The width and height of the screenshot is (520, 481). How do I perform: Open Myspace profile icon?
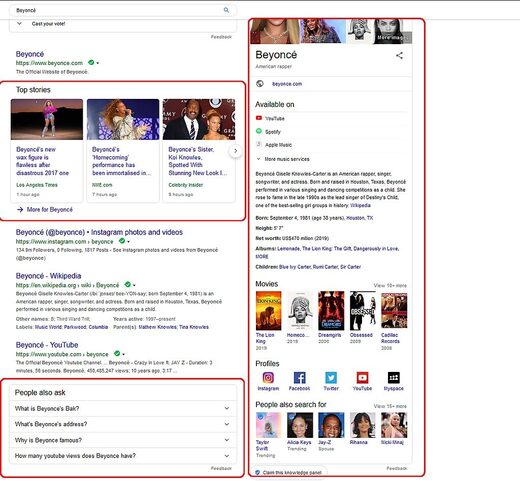pyautogui.click(x=394, y=377)
